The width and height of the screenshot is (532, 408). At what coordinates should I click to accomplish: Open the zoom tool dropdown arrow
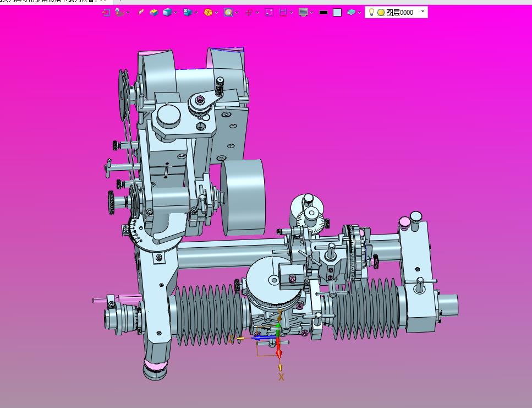point(237,13)
